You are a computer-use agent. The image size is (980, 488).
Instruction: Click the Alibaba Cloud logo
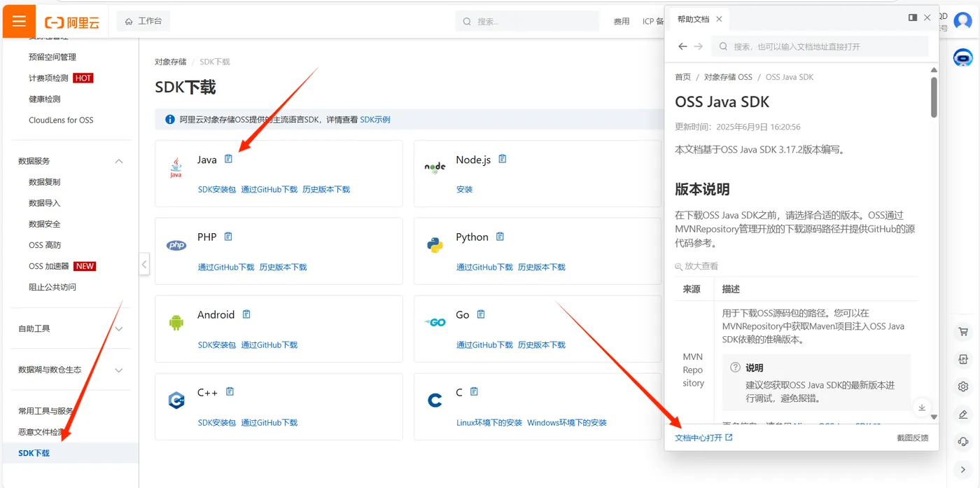coord(72,22)
